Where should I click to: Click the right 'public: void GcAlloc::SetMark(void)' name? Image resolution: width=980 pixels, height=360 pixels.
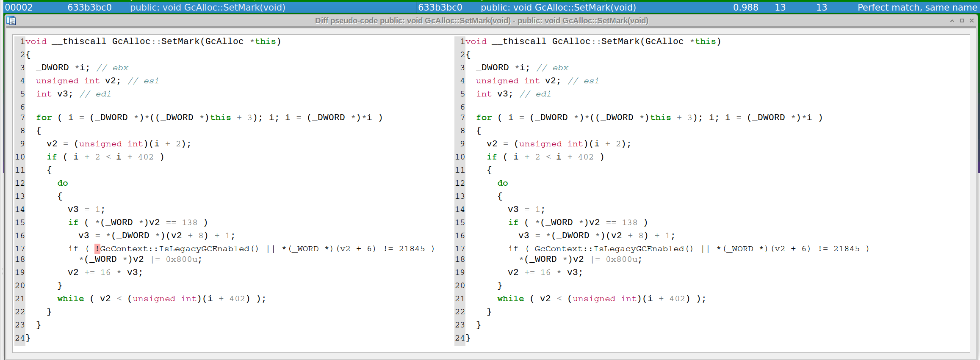click(x=558, y=7)
